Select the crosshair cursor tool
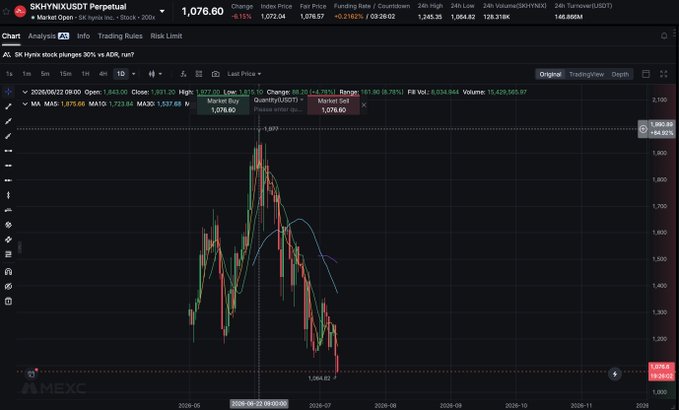This screenshot has height=410, width=679. (x=8, y=92)
